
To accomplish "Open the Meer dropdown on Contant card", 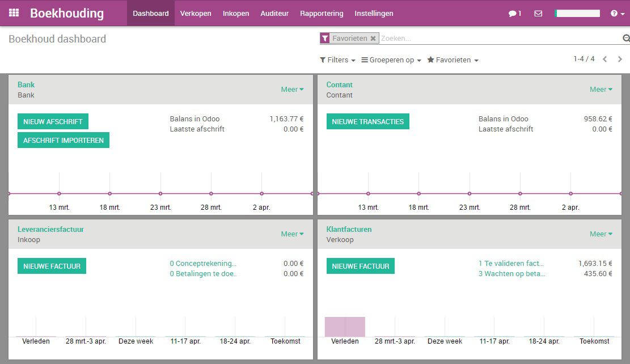I will point(601,89).
